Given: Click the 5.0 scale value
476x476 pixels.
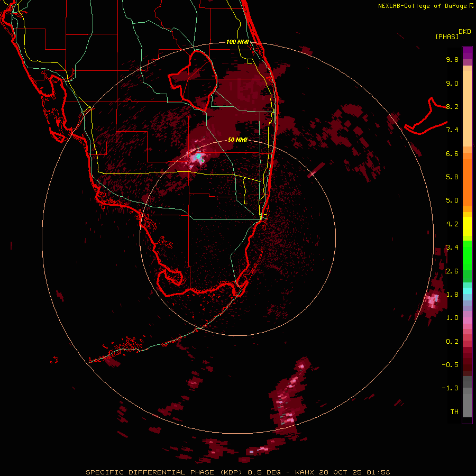Looking at the screenshot, I should point(452,200).
